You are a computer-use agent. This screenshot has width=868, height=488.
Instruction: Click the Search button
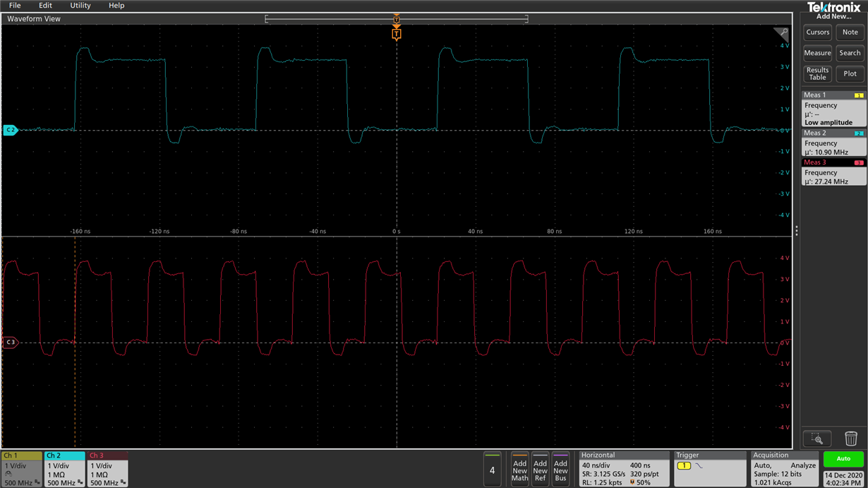point(850,53)
